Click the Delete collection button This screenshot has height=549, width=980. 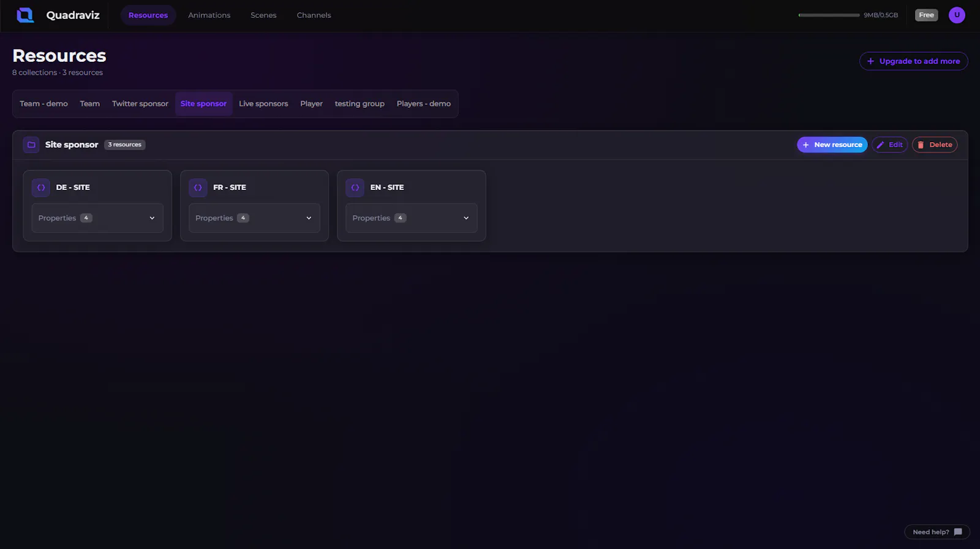935,145
